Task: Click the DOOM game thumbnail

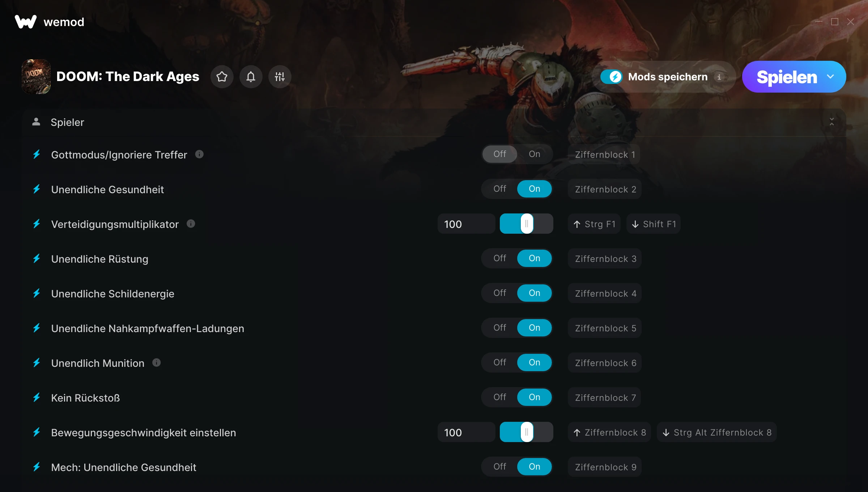Action: (x=36, y=77)
